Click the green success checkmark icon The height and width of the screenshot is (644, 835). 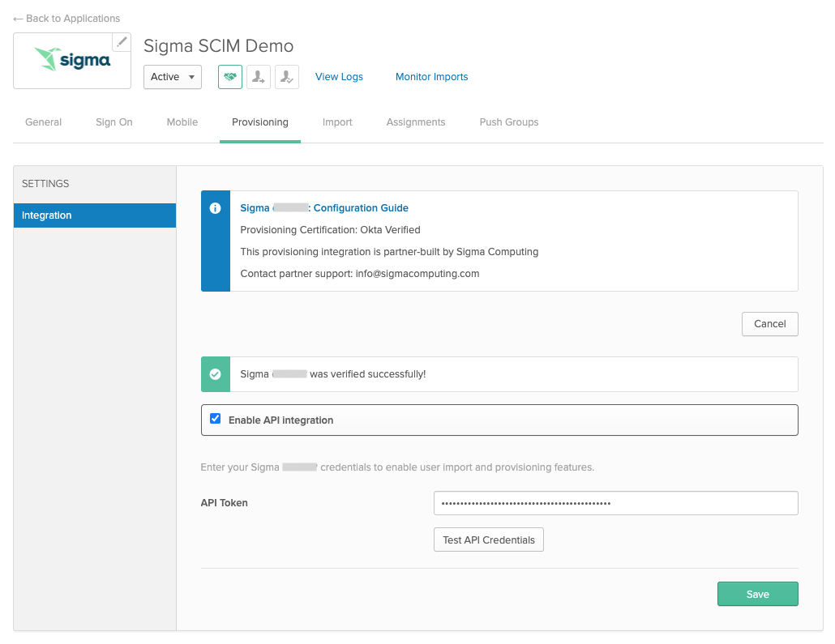[x=215, y=374]
